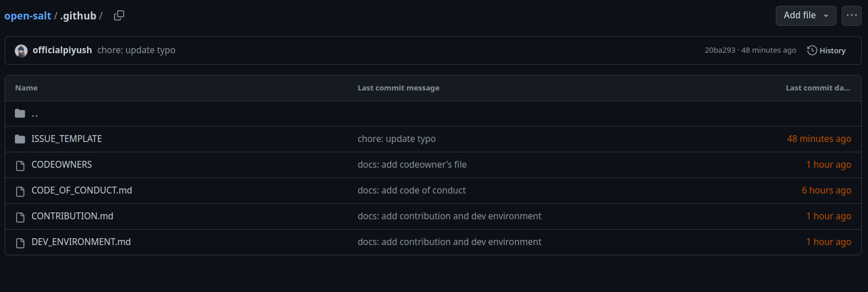Image resolution: width=868 pixels, height=292 pixels.
Task: Click the CODEOWNERS file icon
Action: pyautogui.click(x=20, y=165)
